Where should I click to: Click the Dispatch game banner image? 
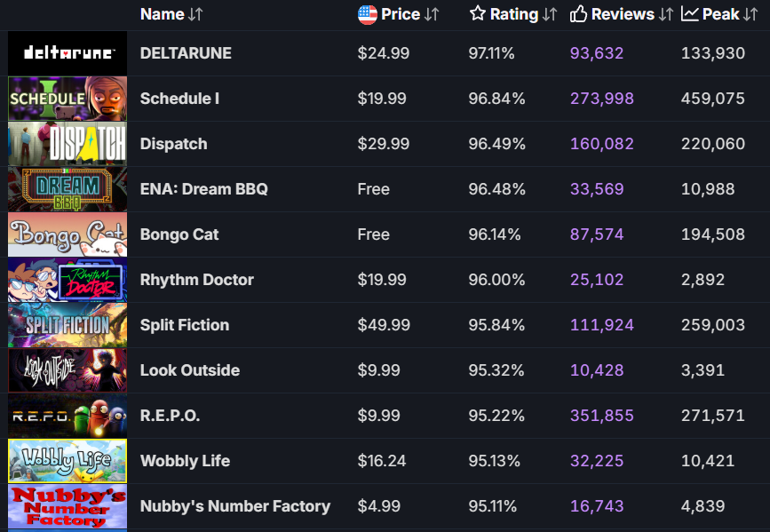(x=67, y=144)
